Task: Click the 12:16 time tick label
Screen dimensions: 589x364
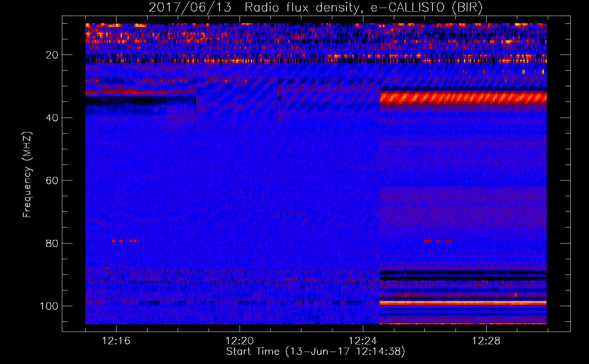Action: coord(116,341)
